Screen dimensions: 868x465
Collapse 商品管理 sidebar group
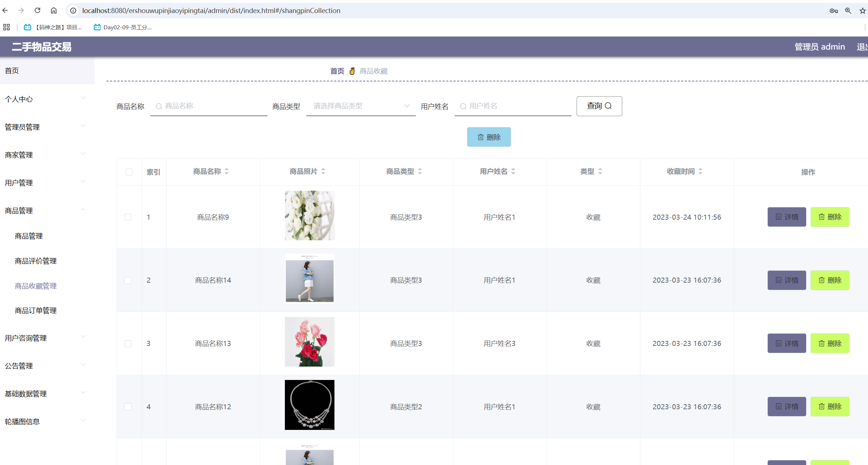pos(47,210)
